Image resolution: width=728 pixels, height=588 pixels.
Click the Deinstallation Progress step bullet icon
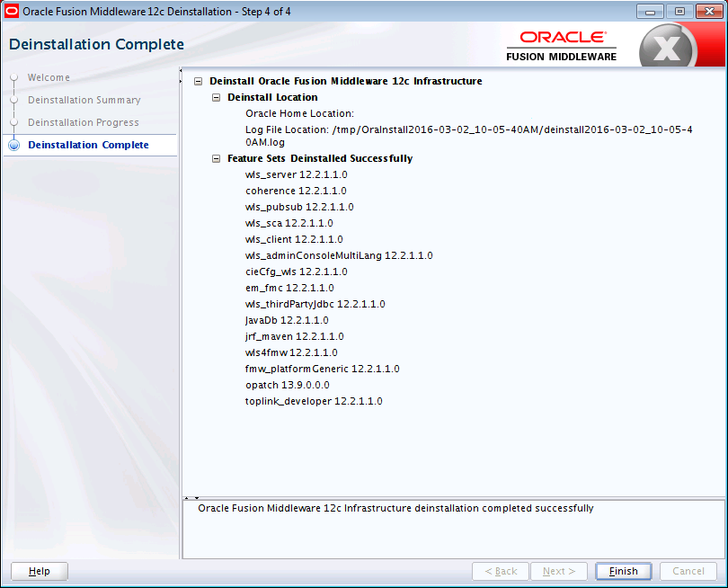pyautogui.click(x=14, y=122)
